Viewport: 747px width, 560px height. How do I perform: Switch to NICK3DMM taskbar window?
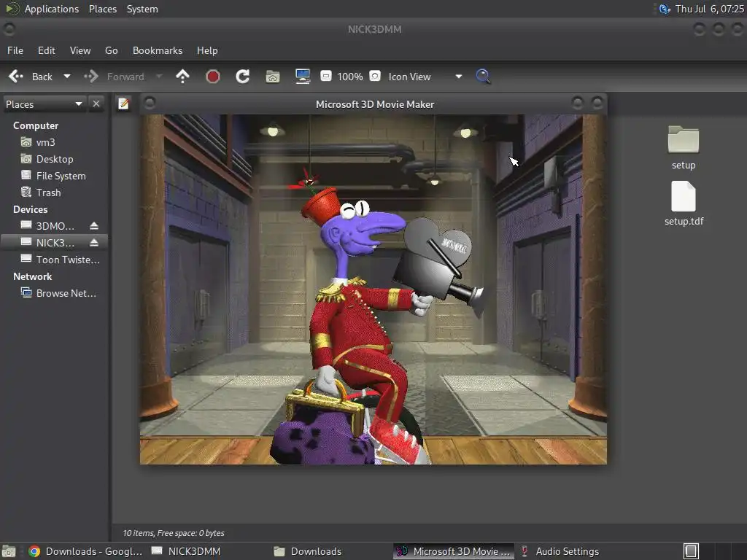pyautogui.click(x=186, y=551)
